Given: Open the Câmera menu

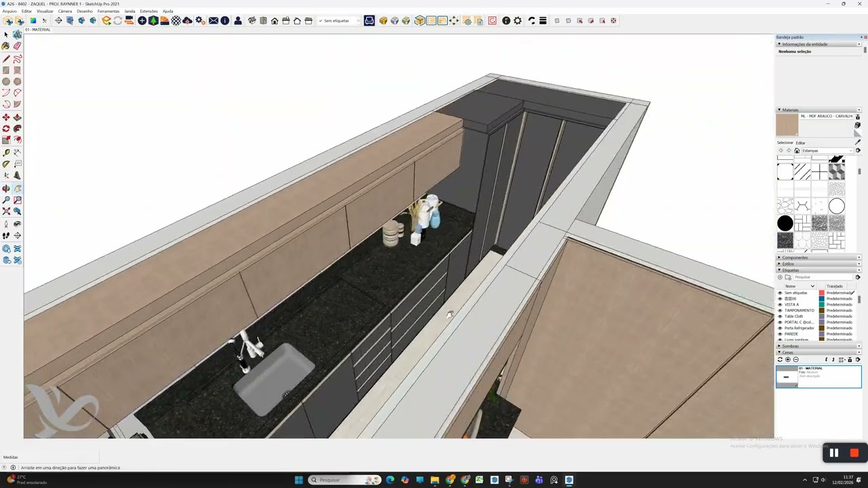Looking at the screenshot, I should point(65,12).
